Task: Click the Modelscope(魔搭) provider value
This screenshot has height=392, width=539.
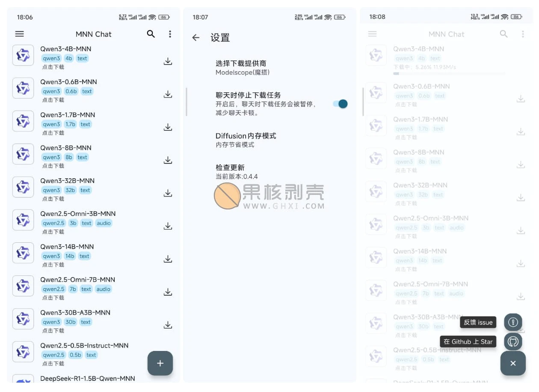Action: [x=243, y=73]
